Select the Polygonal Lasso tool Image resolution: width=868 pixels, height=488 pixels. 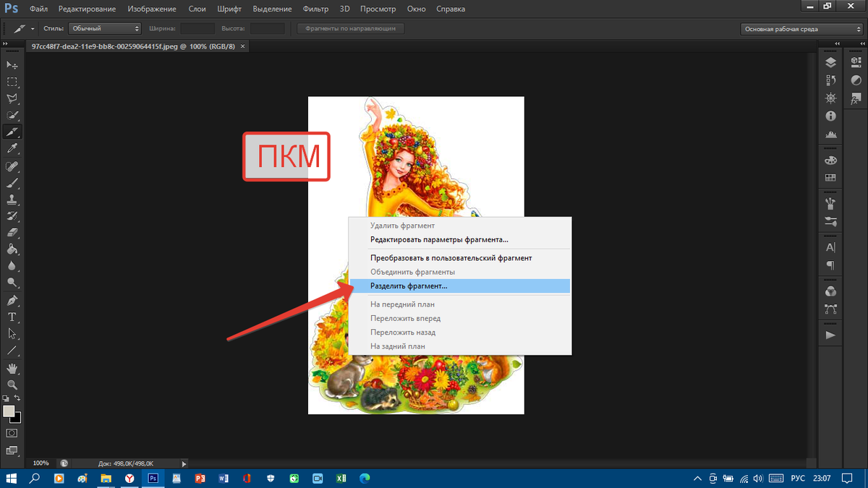(x=12, y=99)
